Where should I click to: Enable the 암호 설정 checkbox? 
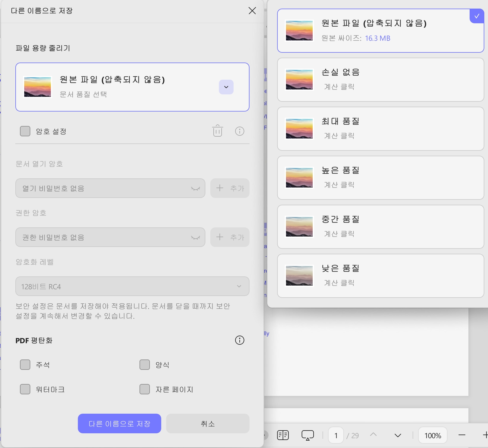(x=25, y=131)
